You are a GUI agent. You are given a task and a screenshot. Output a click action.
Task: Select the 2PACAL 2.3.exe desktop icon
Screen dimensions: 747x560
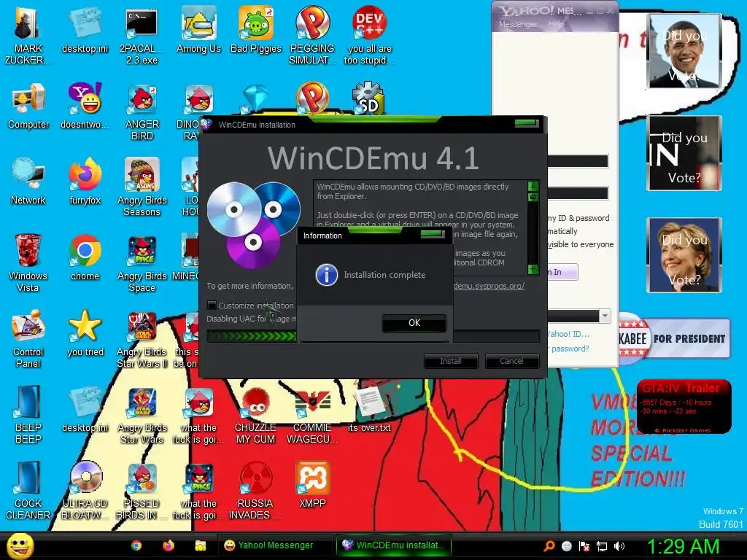tap(142, 36)
